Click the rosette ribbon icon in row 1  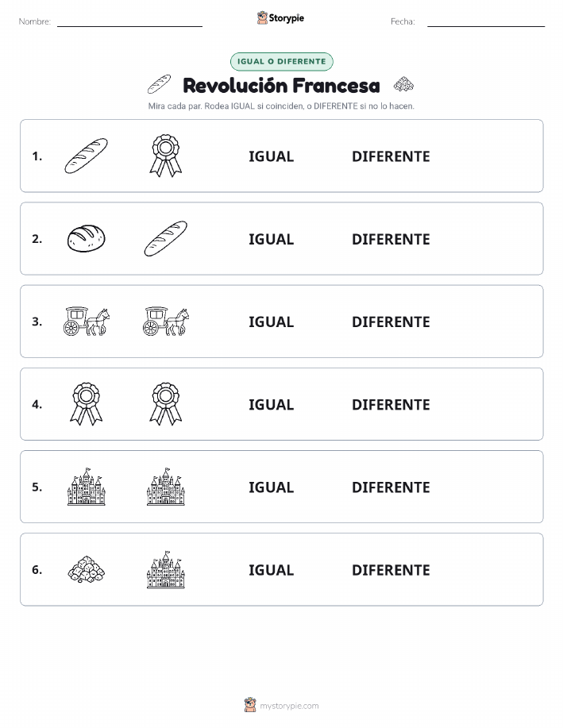(x=166, y=156)
